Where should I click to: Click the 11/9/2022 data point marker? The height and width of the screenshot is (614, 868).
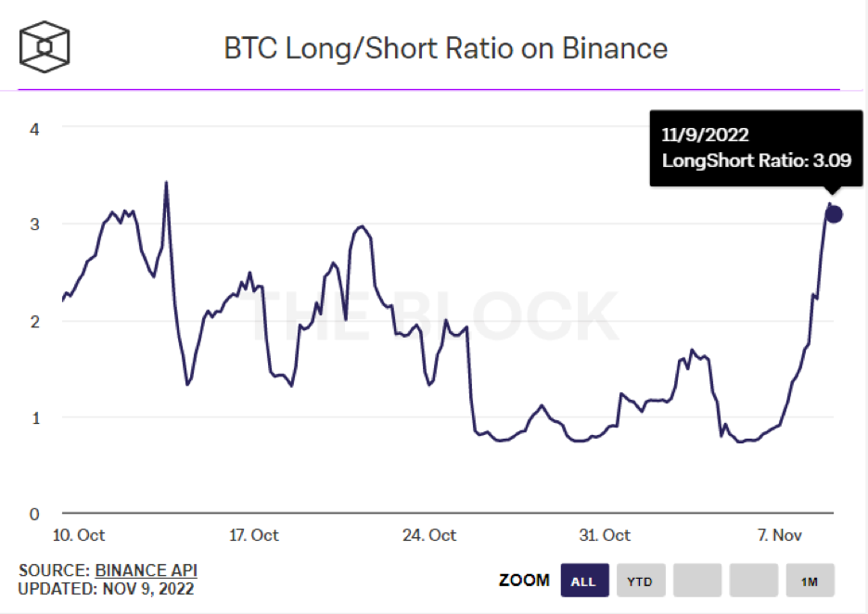[x=833, y=214]
